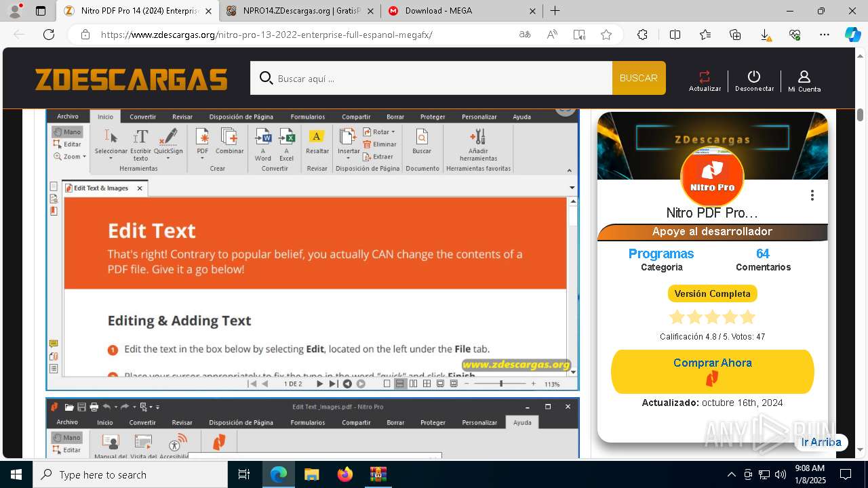
Task: Open the Programas category link
Action: click(x=661, y=253)
